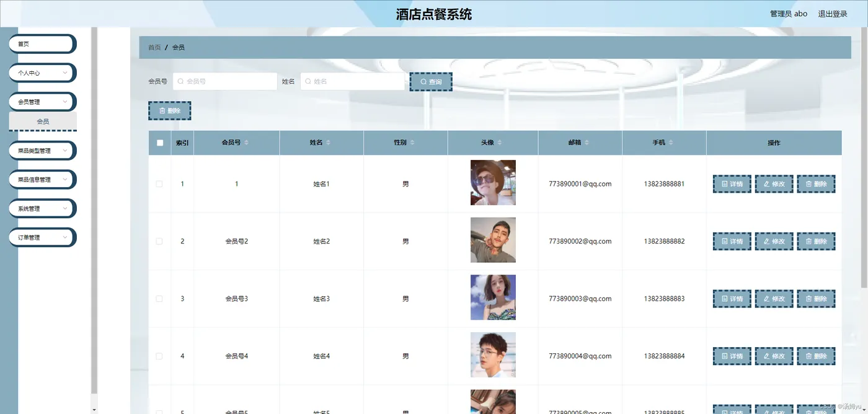
Task: Click 酒店点餐系统 page title
Action: click(x=434, y=14)
